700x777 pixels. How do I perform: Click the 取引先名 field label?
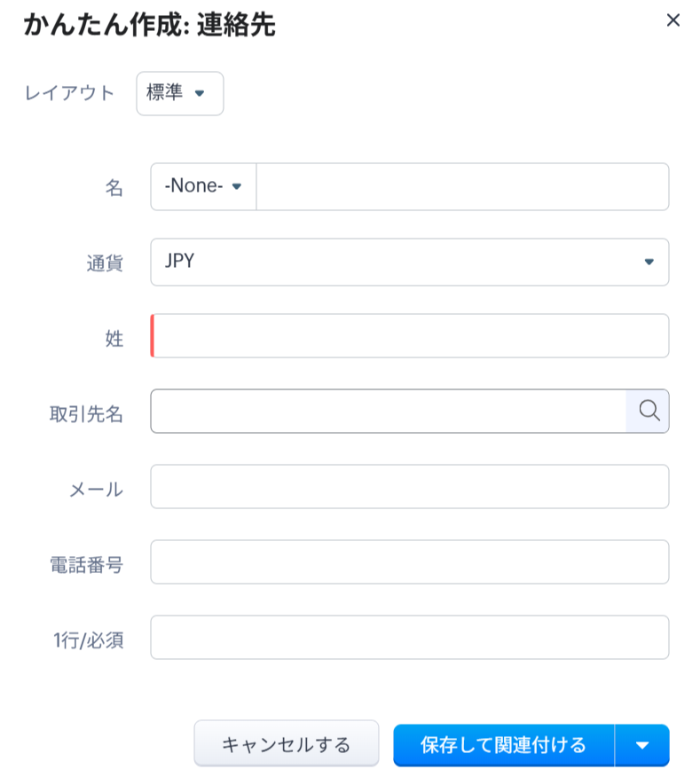(86, 413)
